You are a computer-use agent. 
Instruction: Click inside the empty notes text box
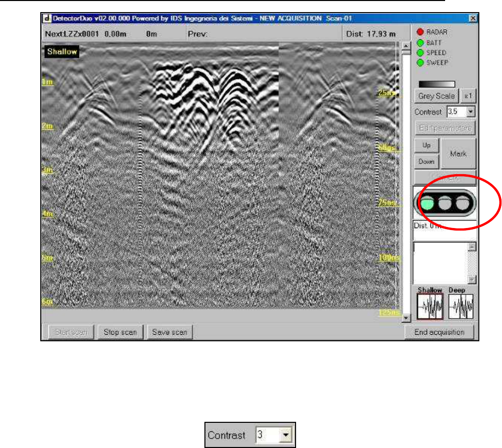[x=441, y=263]
